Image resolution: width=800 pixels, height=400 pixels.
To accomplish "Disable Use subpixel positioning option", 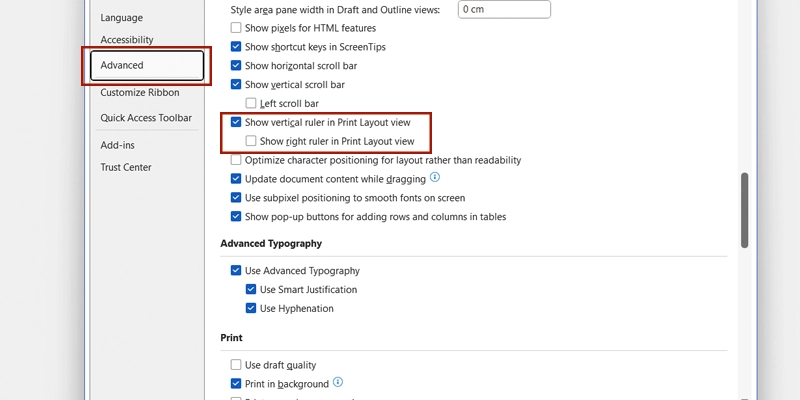I will pos(236,198).
